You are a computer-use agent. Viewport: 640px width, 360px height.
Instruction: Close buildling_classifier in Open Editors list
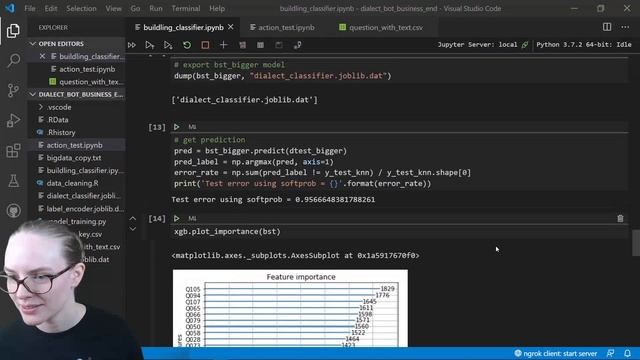tap(42, 56)
